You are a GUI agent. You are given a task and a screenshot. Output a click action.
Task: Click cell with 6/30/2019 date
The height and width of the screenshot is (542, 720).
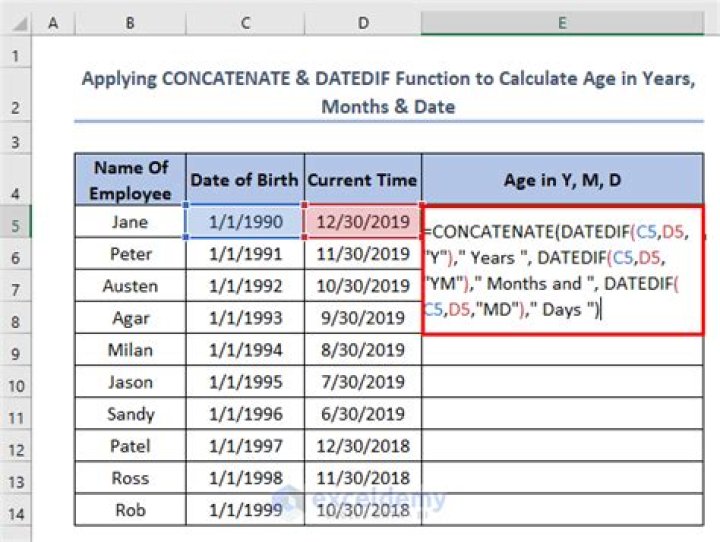tap(362, 414)
